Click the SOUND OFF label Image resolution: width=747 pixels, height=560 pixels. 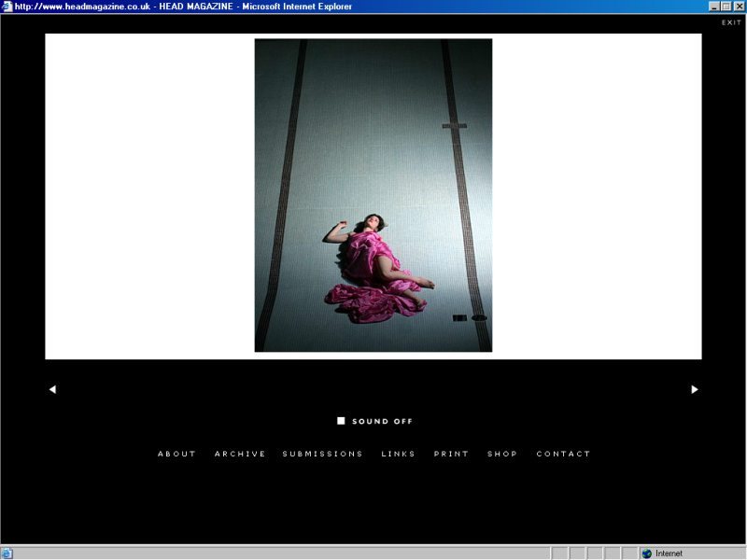[x=382, y=421]
